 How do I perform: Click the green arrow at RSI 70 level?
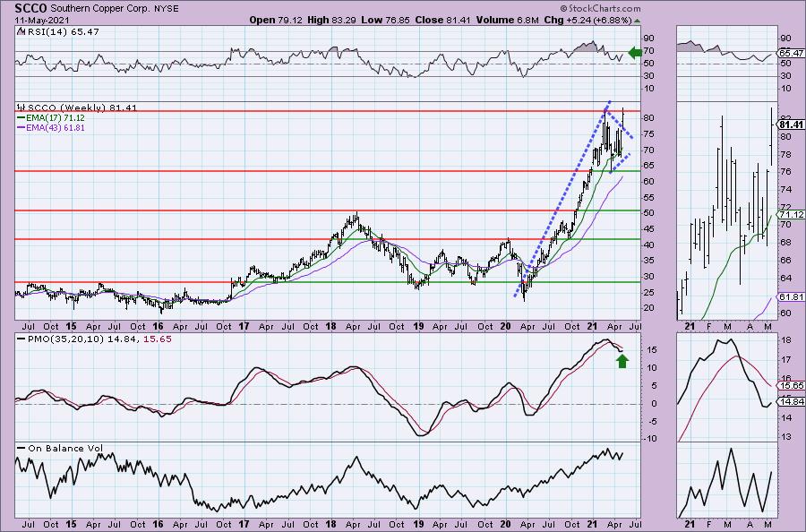pos(635,52)
